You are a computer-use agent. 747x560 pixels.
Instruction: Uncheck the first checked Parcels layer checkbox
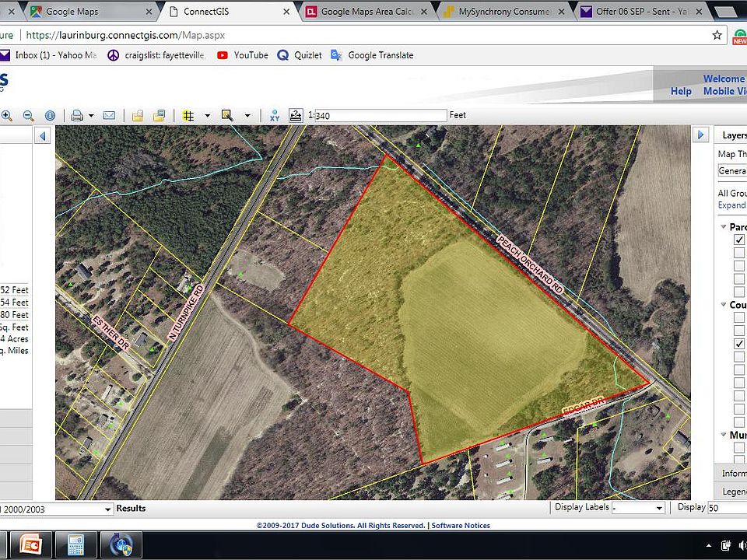tap(739, 240)
